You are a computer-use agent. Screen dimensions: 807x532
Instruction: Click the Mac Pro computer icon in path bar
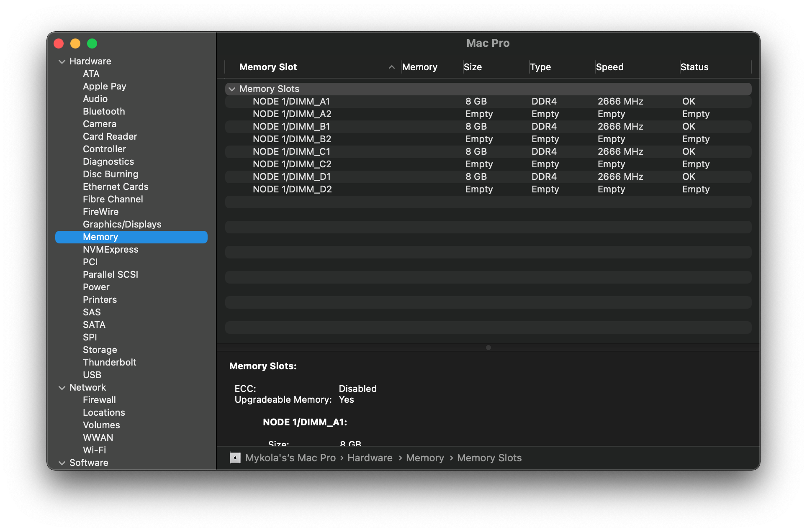235,458
